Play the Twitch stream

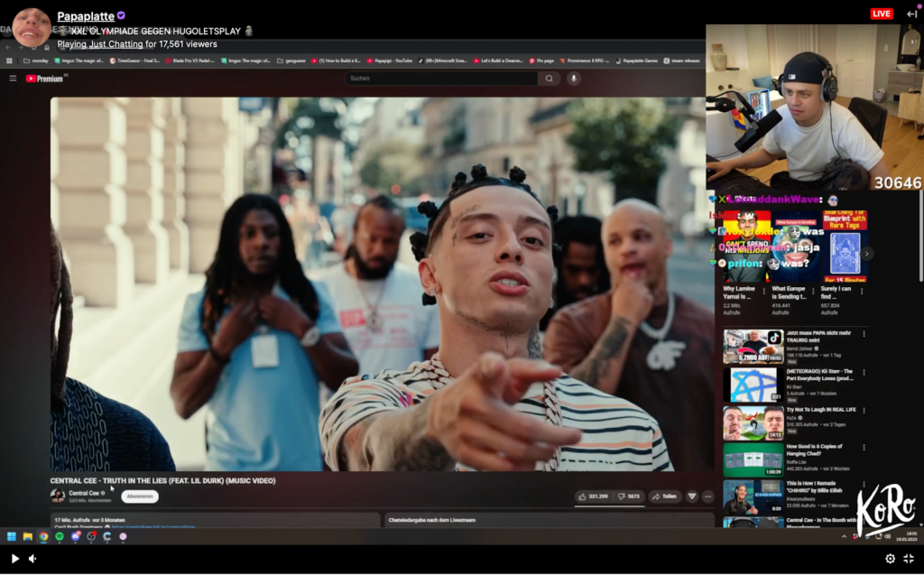(14, 559)
